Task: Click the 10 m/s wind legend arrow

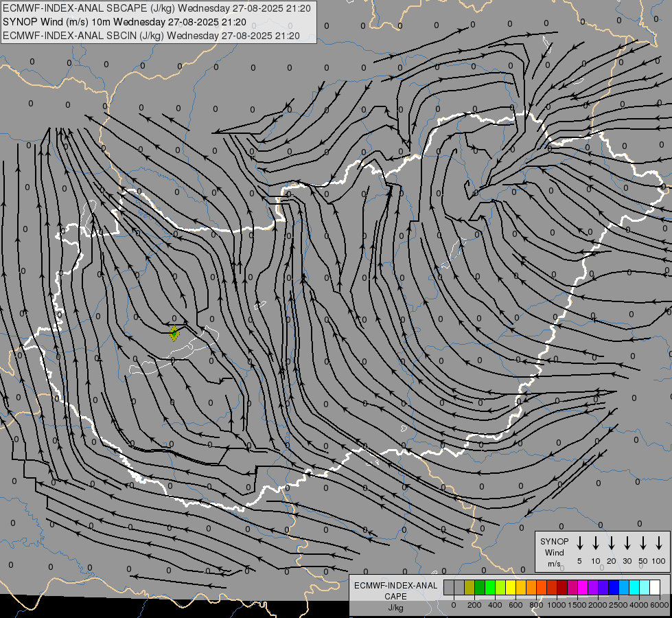Action: (596, 543)
